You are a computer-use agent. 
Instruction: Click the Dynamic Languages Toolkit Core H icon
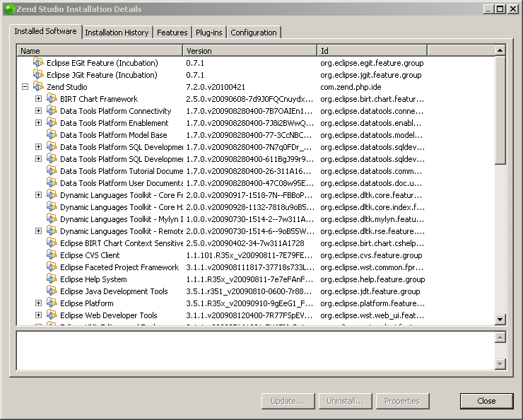pyautogui.click(x=52, y=207)
